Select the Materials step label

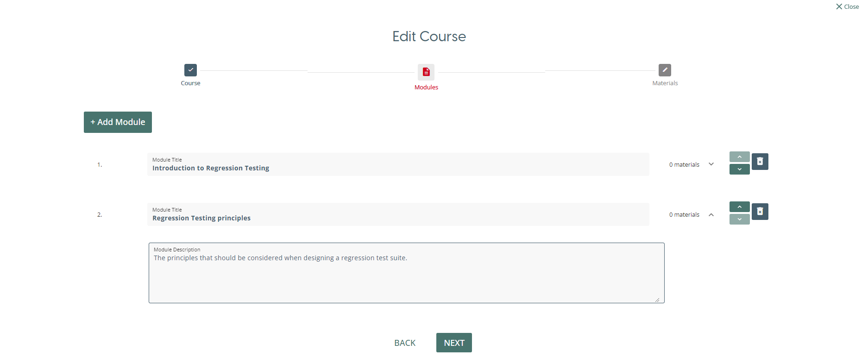pos(665,83)
